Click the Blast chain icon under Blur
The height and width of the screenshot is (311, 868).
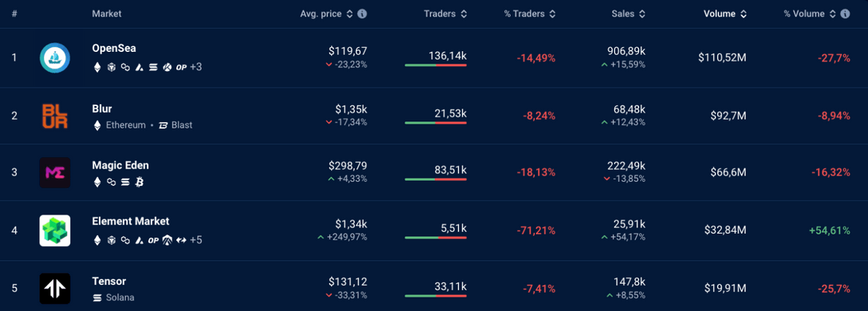click(164, 125)
